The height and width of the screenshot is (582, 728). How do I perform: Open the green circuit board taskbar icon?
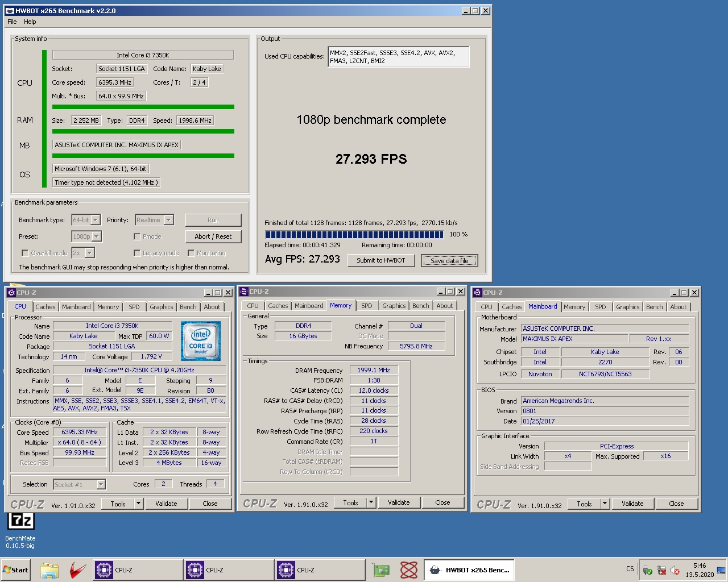(x=380, y=570)
